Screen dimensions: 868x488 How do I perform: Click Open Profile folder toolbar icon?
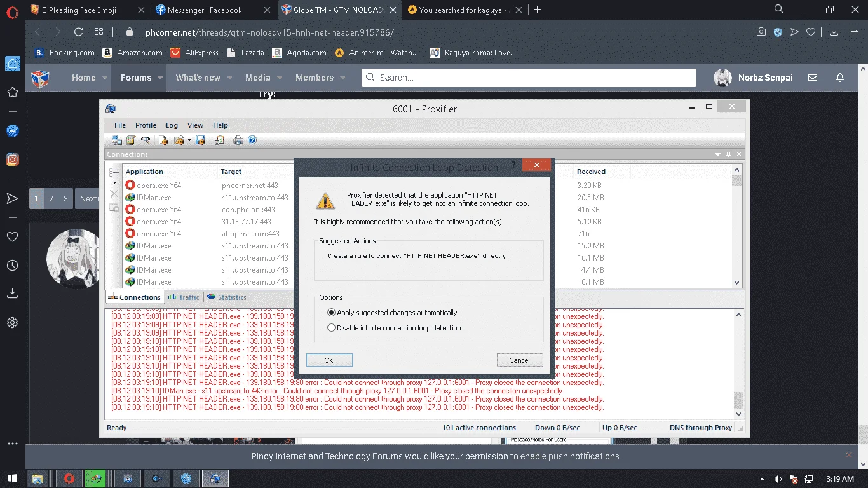tap(179, 140)
